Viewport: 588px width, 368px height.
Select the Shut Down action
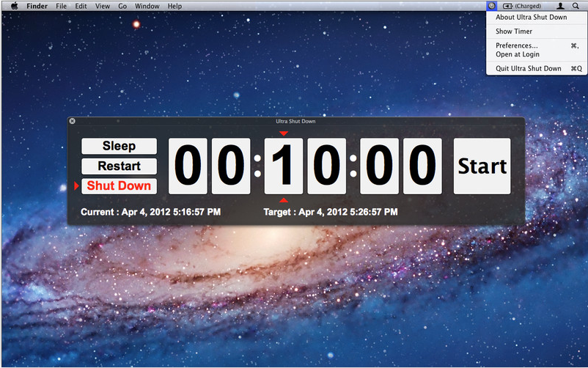tap(120, 185)
